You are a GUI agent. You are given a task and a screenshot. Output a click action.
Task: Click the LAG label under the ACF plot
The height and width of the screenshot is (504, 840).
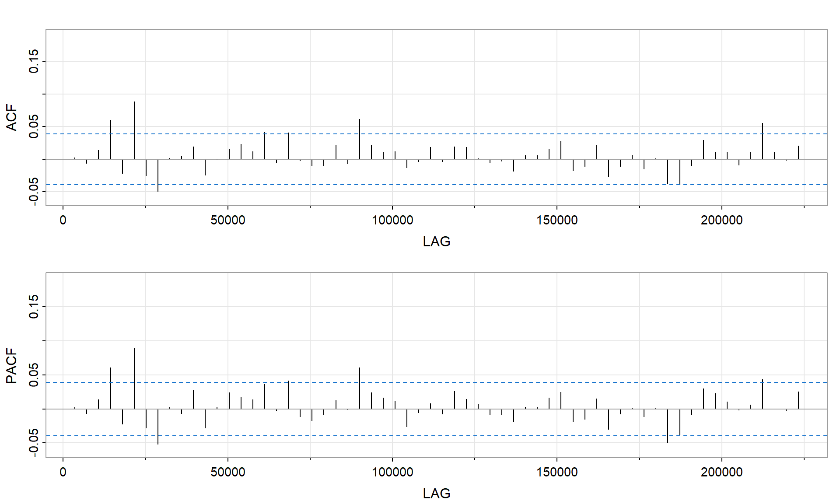point(436,241)
